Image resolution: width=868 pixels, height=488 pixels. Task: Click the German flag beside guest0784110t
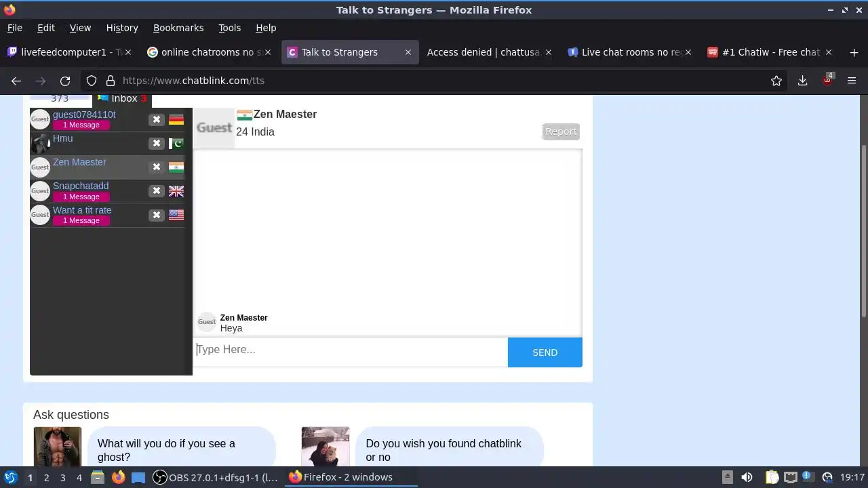[176, 119]
